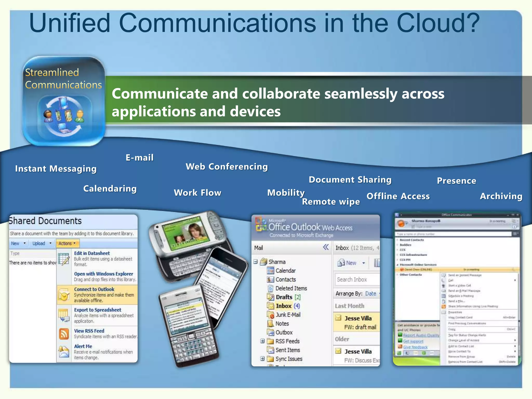
Task: Open Jesse Villa FW: draft mail message
Action: click(x=357, y=323)
